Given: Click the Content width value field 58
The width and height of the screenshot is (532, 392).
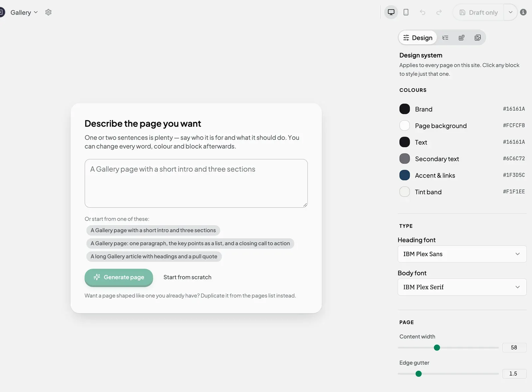Looking at the screenshot, I should [514, 347].
